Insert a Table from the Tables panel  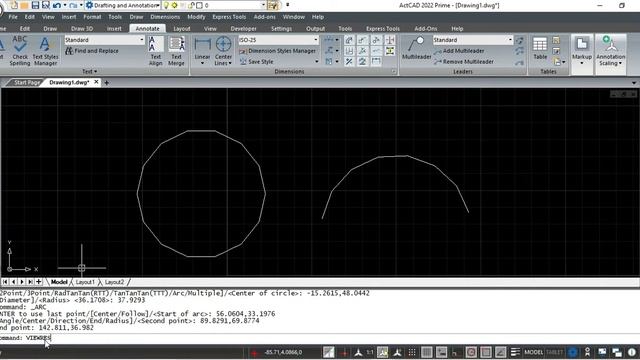pos(540,48)
